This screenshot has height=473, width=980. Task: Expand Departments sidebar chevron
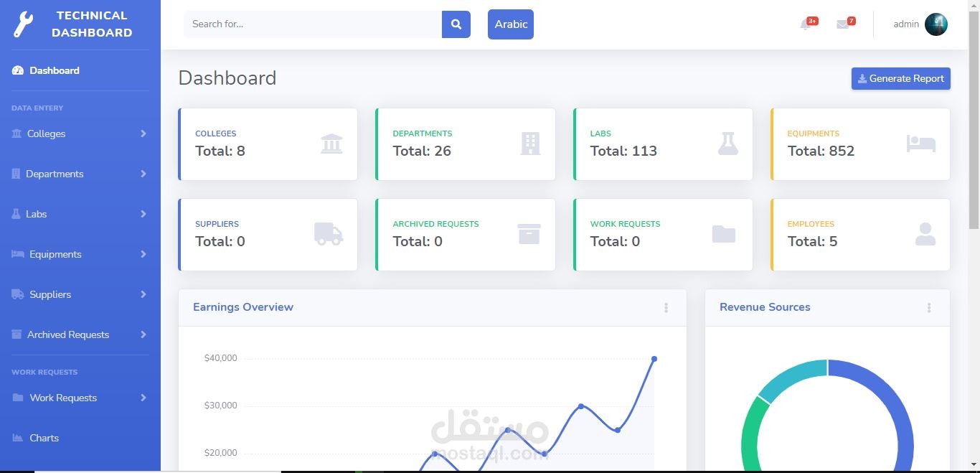coord(143,174)
